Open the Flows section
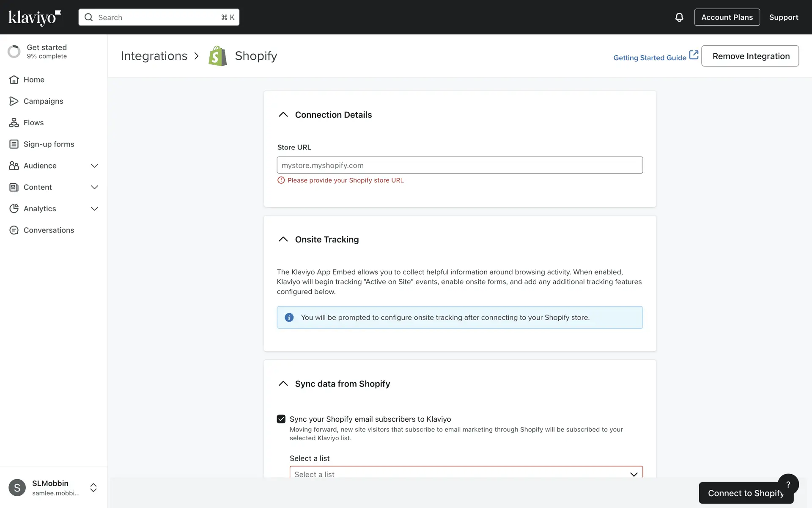 coord(33,123)
